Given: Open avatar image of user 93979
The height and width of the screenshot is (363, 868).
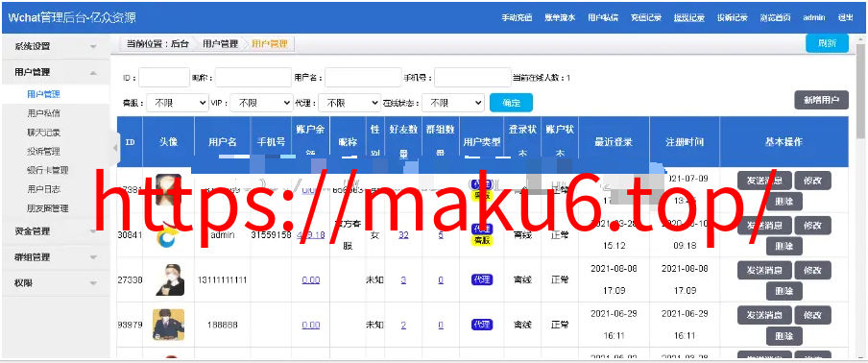Looking at the screenshot, I should coord(168,325).
